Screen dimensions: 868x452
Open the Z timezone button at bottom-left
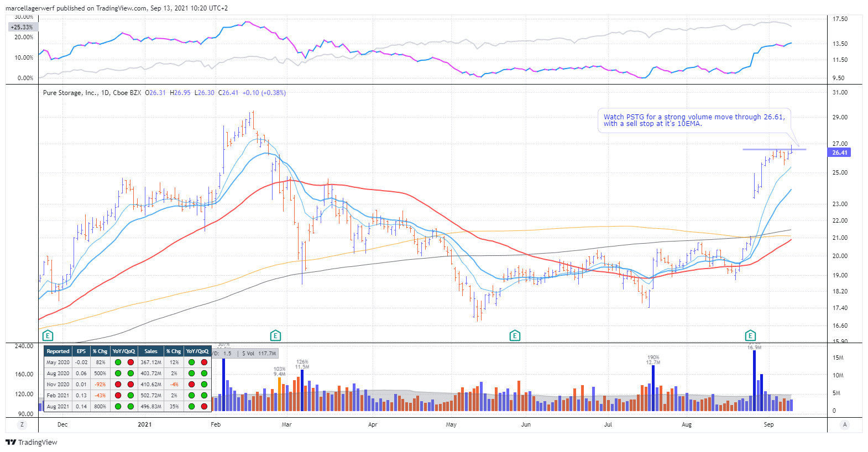click(x=22, y=424)
